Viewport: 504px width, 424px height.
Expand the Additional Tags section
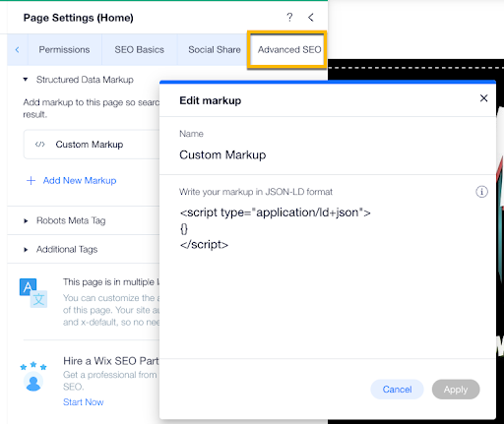click(x=26, y=250)
